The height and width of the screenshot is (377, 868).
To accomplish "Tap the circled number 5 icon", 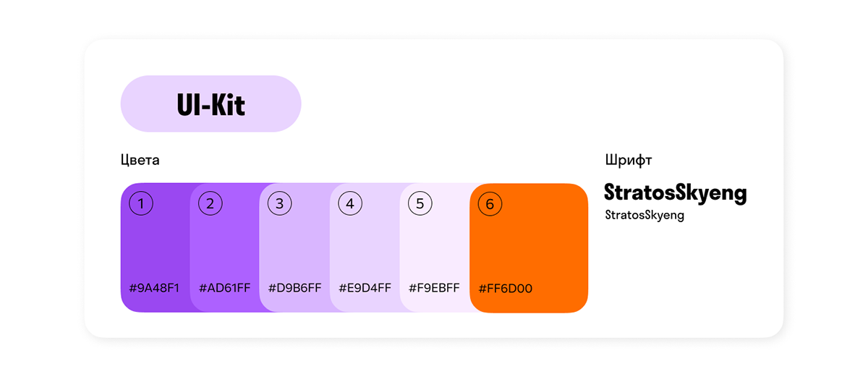I will 420,204.
